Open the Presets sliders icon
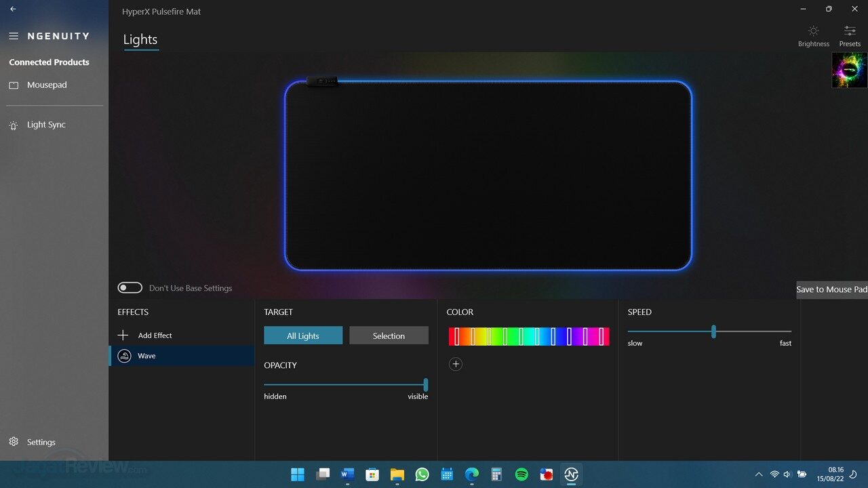Viewport: 868px width, 488px height. (849, 31)
